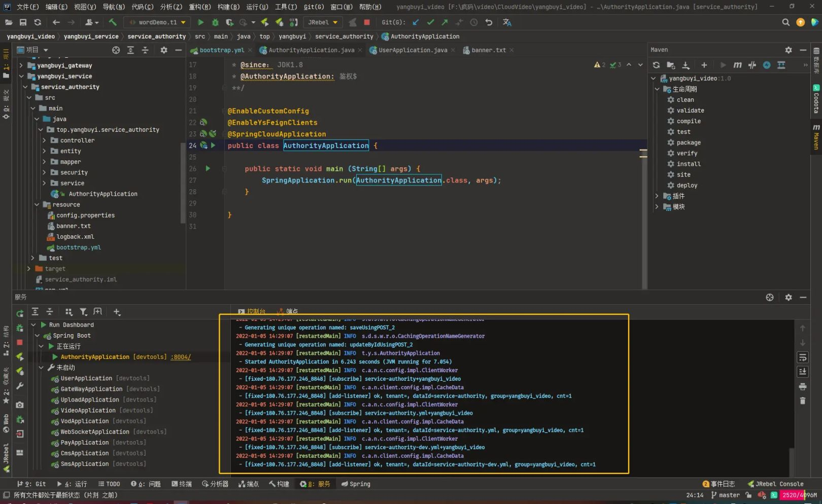This screenshot has height=504, width=822.
Task: Expand 插件 node in Maven panel
Action: tap(657, 196)
